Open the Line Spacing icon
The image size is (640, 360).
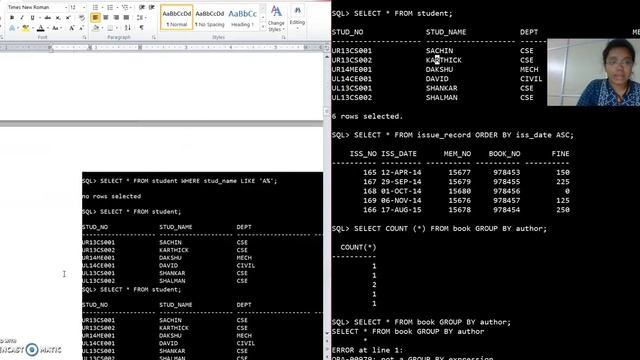tap(140, 18)
